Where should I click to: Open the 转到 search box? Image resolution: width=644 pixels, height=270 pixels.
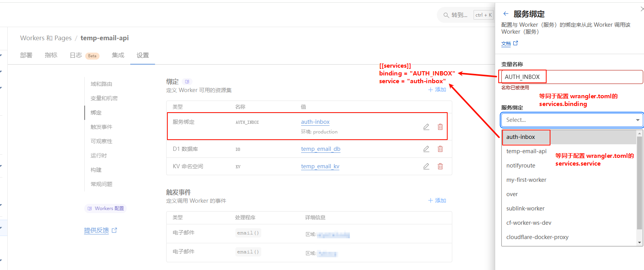[459, 15]
